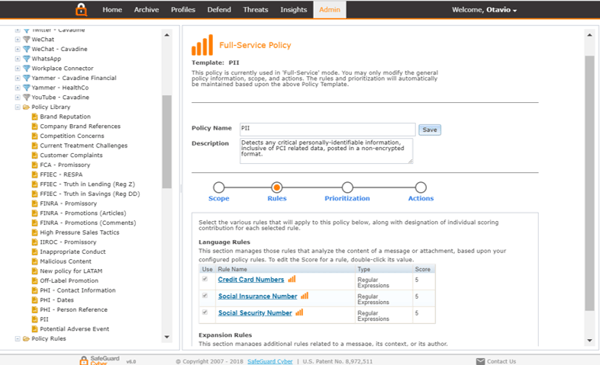600x365 pixels.
Task: Expand the Yammer - Cavadine Financial node
Action: click(18, 78)
